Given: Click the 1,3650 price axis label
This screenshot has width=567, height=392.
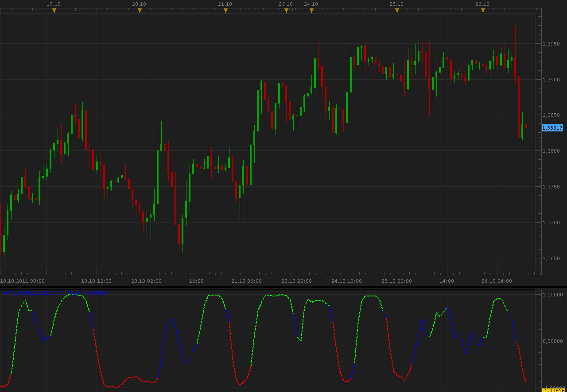Looking at the screenshot, I should pos(551,258).
